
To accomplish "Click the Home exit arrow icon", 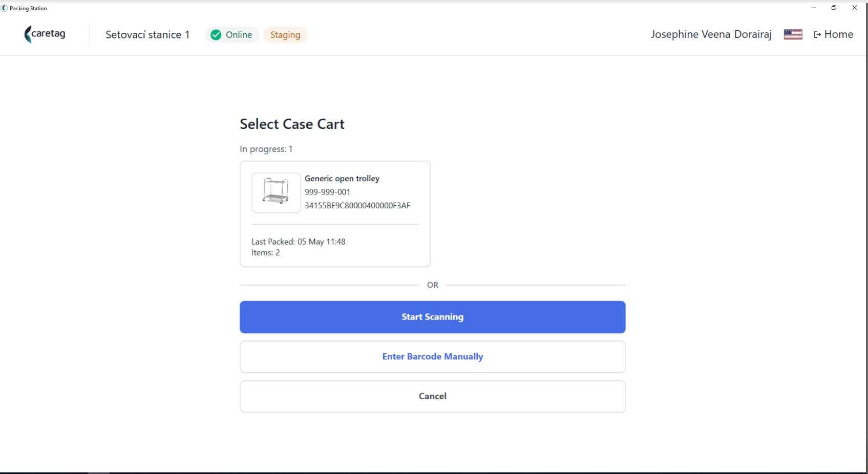I will click(x=817, y=34).
